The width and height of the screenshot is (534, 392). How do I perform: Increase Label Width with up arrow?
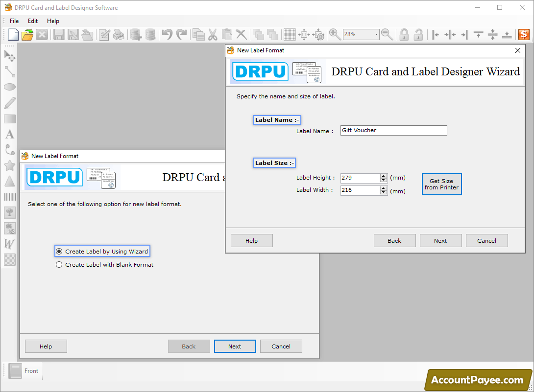point(384,188)
